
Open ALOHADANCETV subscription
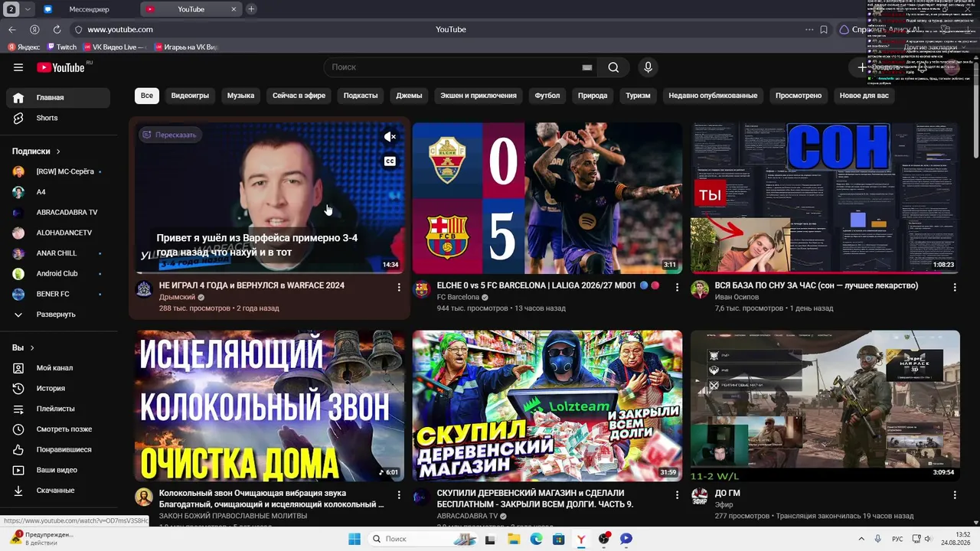(58, 233)
